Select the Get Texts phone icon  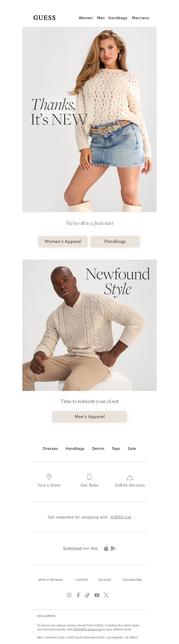click(x=89, y=477)
